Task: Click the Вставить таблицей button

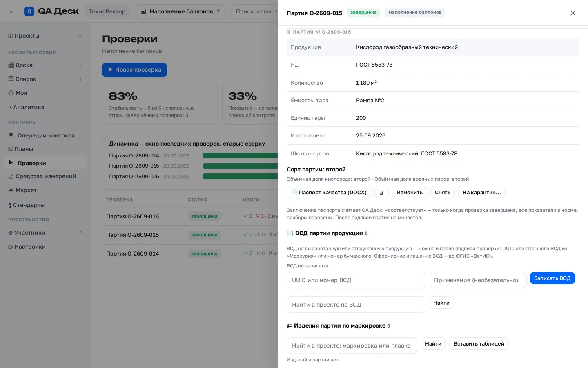Action: click(x=479, y=343)
